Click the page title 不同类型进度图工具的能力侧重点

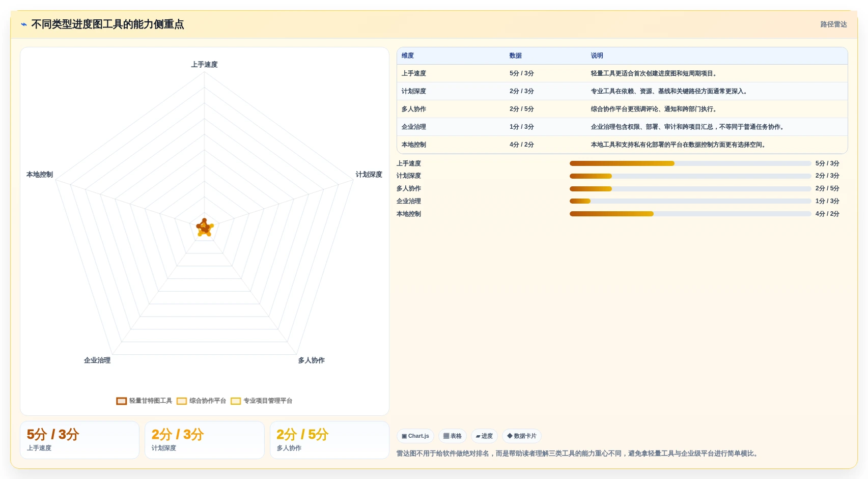tap(107, 24)
